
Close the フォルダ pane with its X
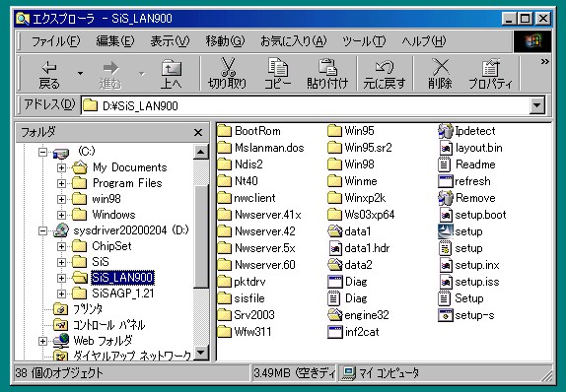(198, 133)
